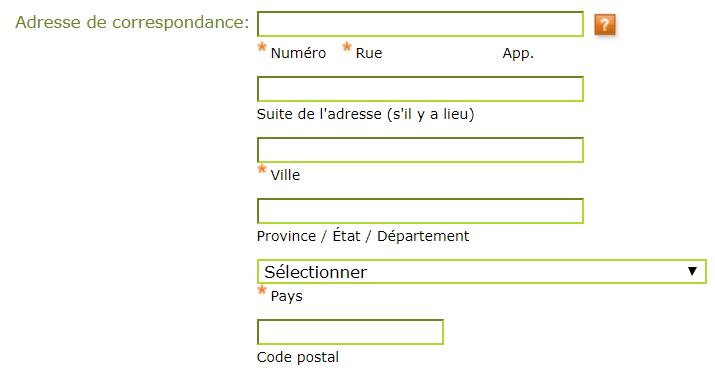This screenshot has width=715, height=368.
Task: Click the Suite de l'adresse (s'il y a lieu) caption
Action: click(x=366, y=114)
